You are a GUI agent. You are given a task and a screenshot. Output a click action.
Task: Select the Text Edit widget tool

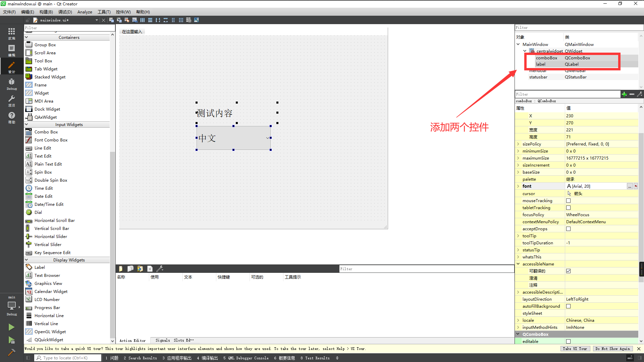43,156
